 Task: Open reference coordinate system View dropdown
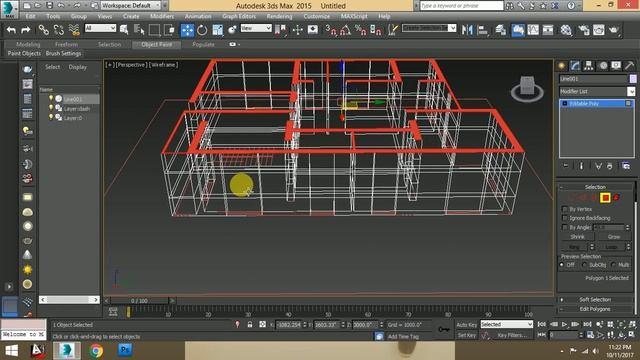[x=256, y=28]
